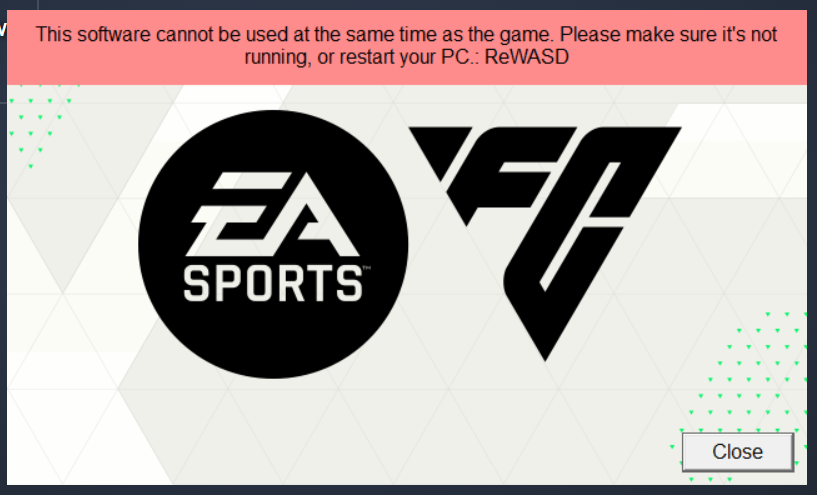Click the EA letters in black circle

(273, 214)
